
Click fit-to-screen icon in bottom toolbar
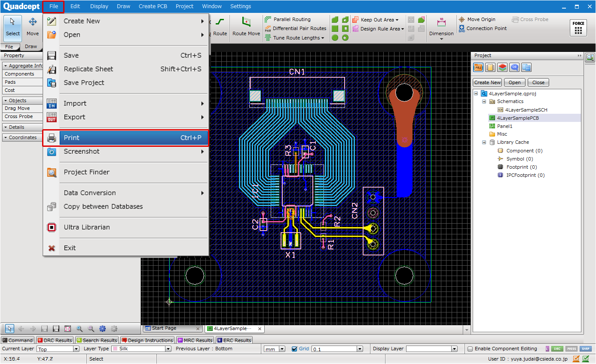pos(67,329)
